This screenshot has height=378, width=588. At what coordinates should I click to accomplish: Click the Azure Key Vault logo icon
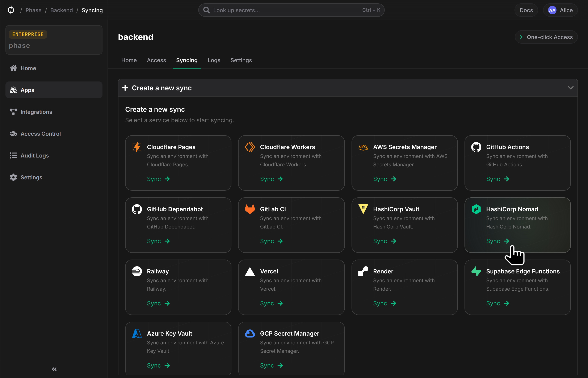tap(137, 333)
